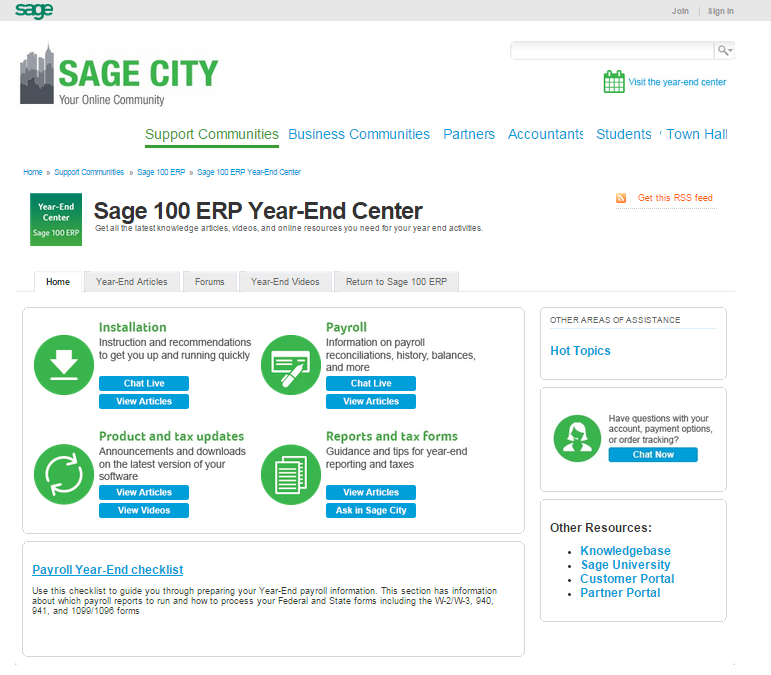Click the Payroll section heading
This screenshot has width=771, height=675.
pos(346,327)
